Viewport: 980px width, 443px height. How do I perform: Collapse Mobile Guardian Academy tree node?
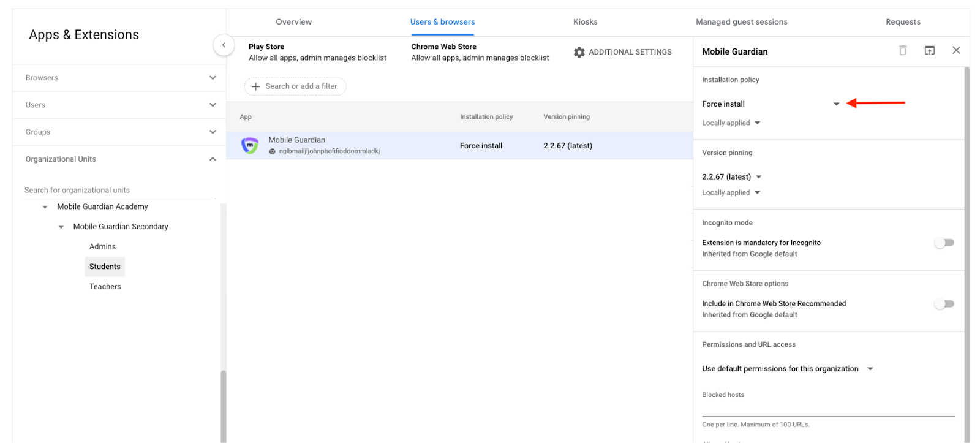[x=45, y=207]
